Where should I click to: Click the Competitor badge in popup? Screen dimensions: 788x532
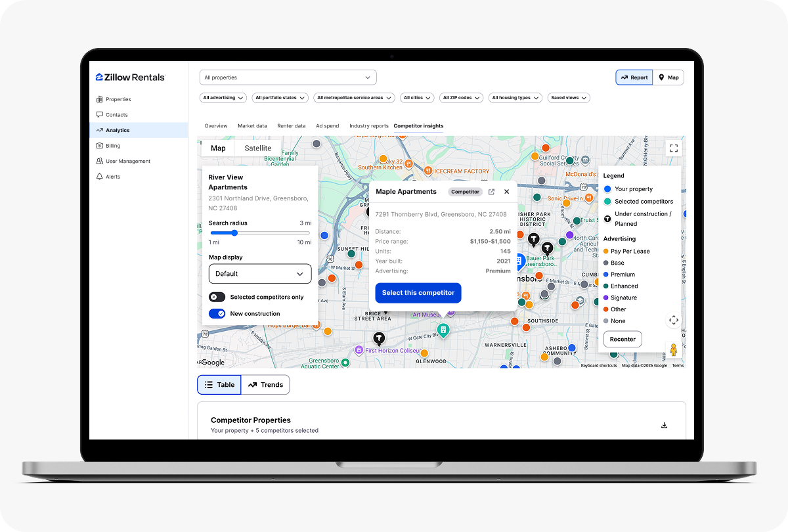coord(465,192)
